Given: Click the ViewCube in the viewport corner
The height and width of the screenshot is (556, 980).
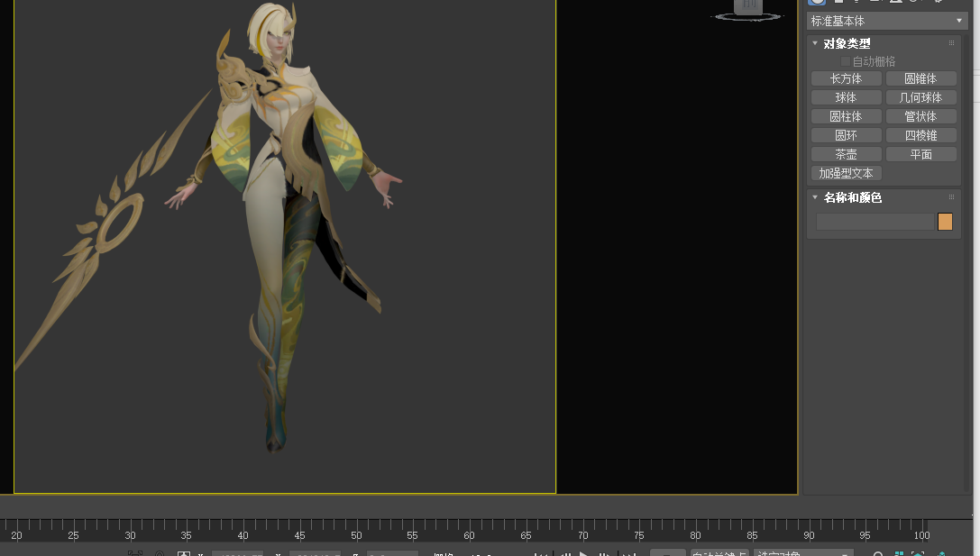Looking at the screenshot, I should [x=747, y=8].
